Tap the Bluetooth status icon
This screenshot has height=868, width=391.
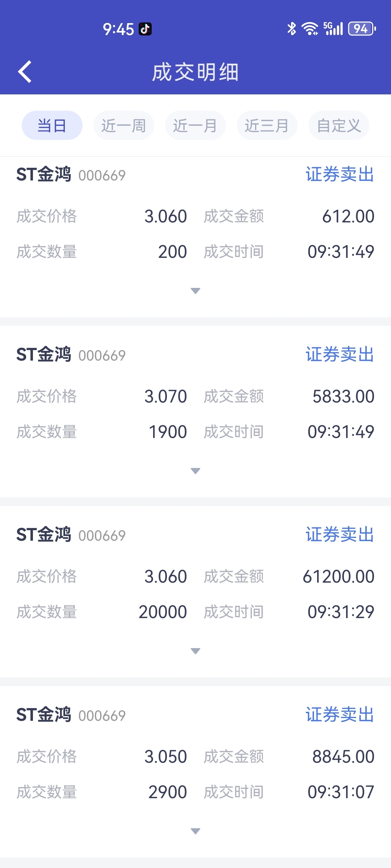point(291,29)
